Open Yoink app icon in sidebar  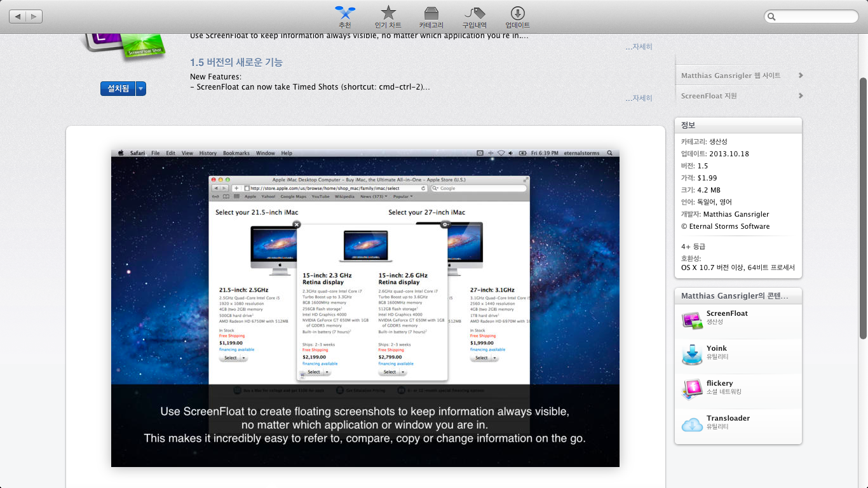[692, 355]
